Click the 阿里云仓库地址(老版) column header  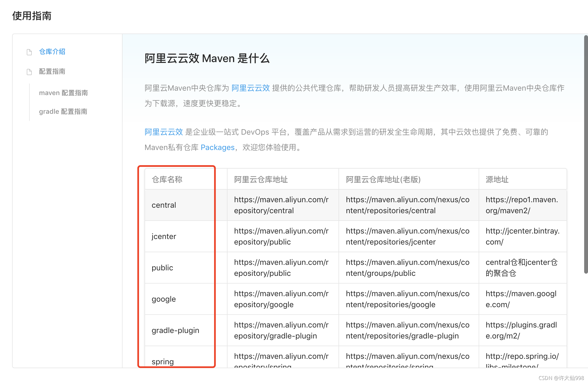383,179
